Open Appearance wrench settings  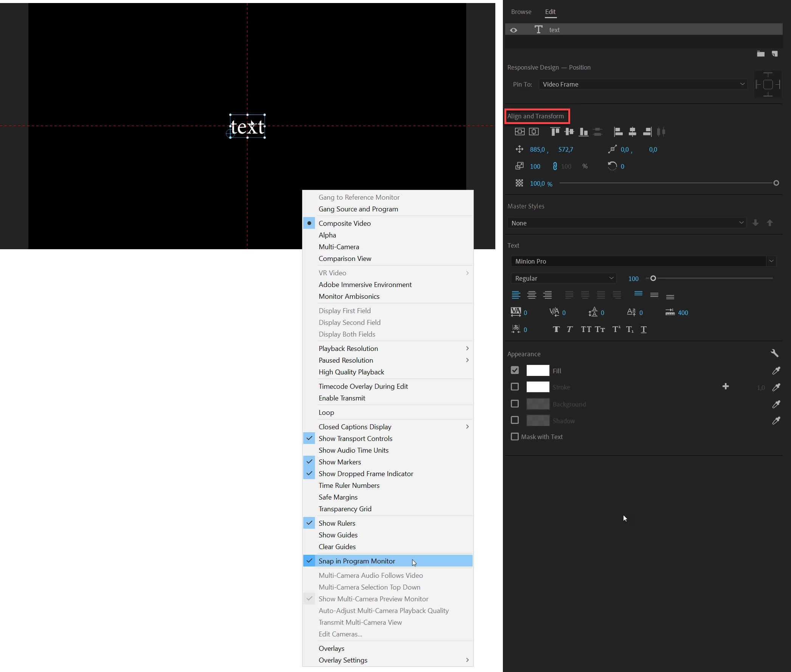pos(774,353)
